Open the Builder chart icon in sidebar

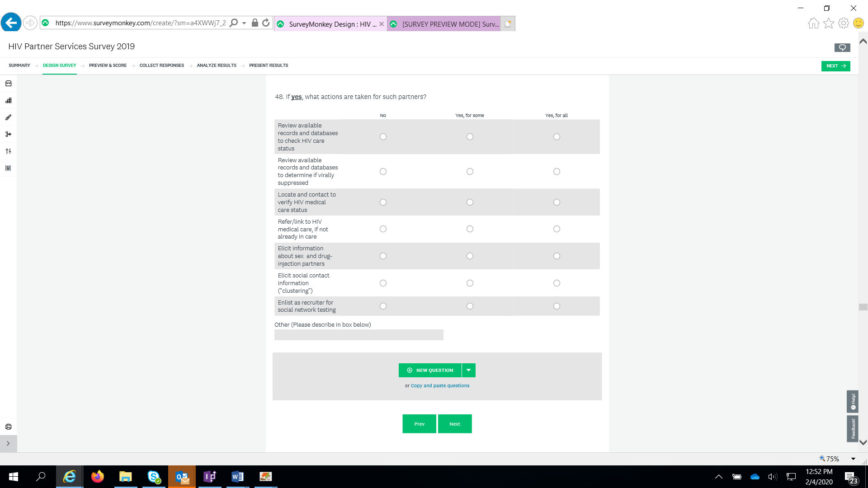click(x=8, y=100)
